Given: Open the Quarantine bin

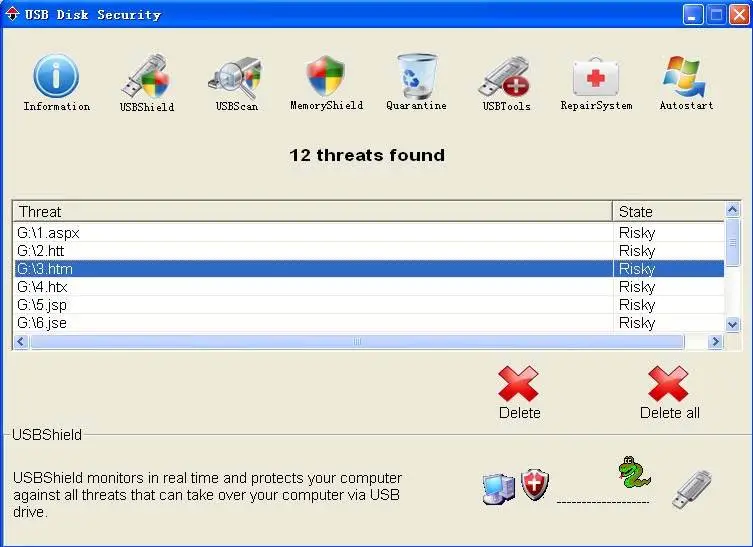Looking at the screenshot, I should pyautogui.click(x=416, y=83).
